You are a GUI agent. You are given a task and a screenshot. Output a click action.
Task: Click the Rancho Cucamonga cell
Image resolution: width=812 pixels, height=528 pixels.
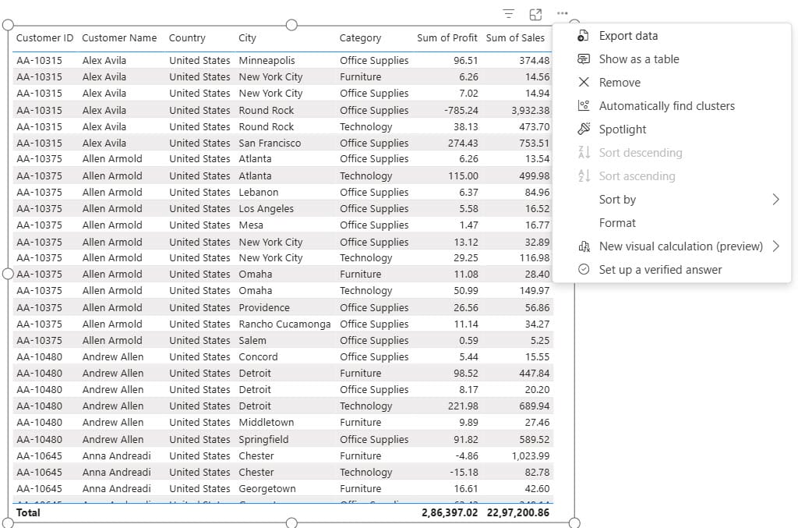(284, 324)
